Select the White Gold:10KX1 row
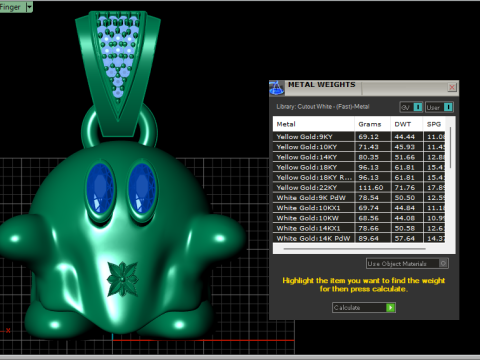 click(x=359, y=208)
